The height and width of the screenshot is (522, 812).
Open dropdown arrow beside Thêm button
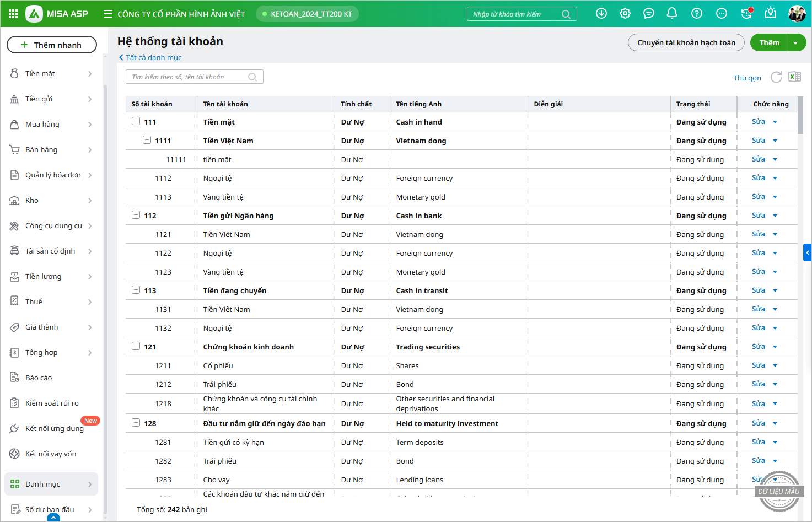[x=795, y=43]
